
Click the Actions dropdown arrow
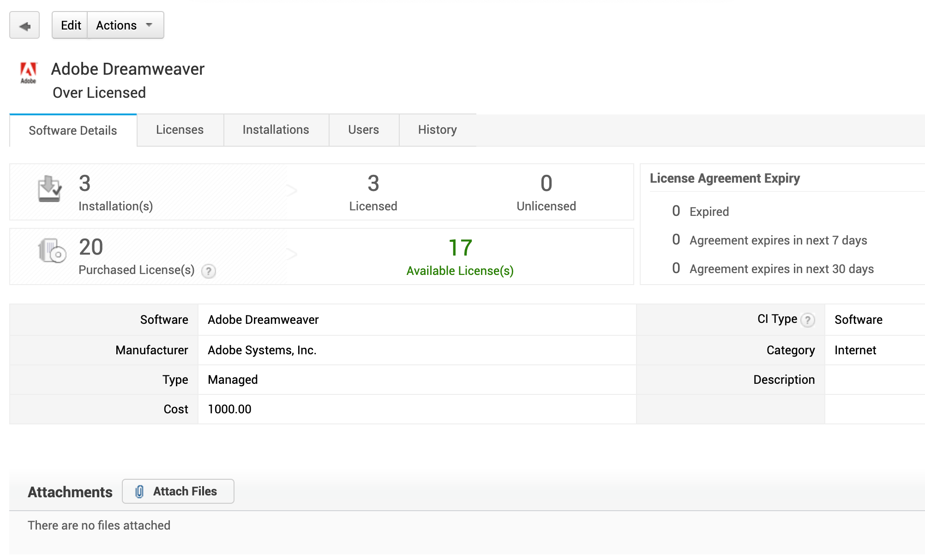pos(149,25)
